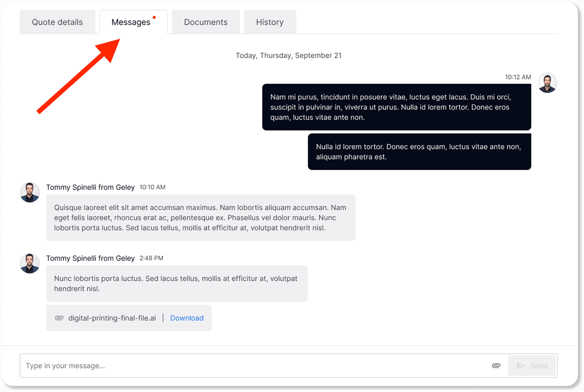The image size is (584, 392).
Task: Click sender name on the 10:10 AM message
Action: coord(90,187)
